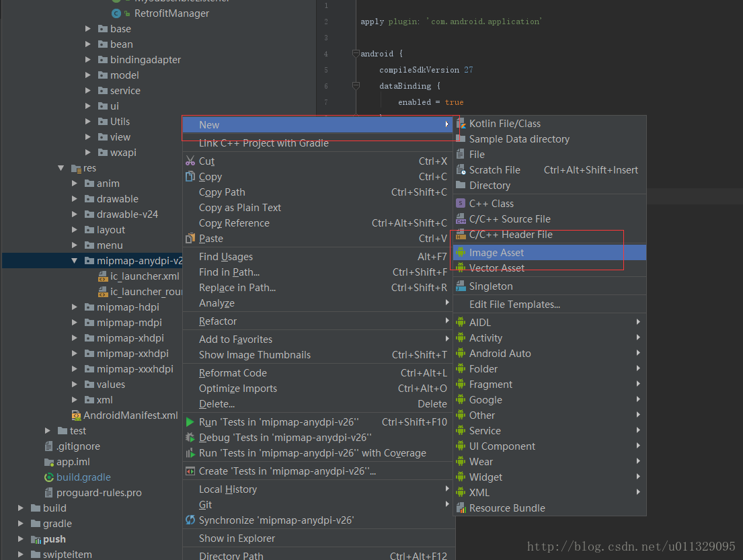
Task: Open the Fragment submenu arrow
Action: click(638, 385)
